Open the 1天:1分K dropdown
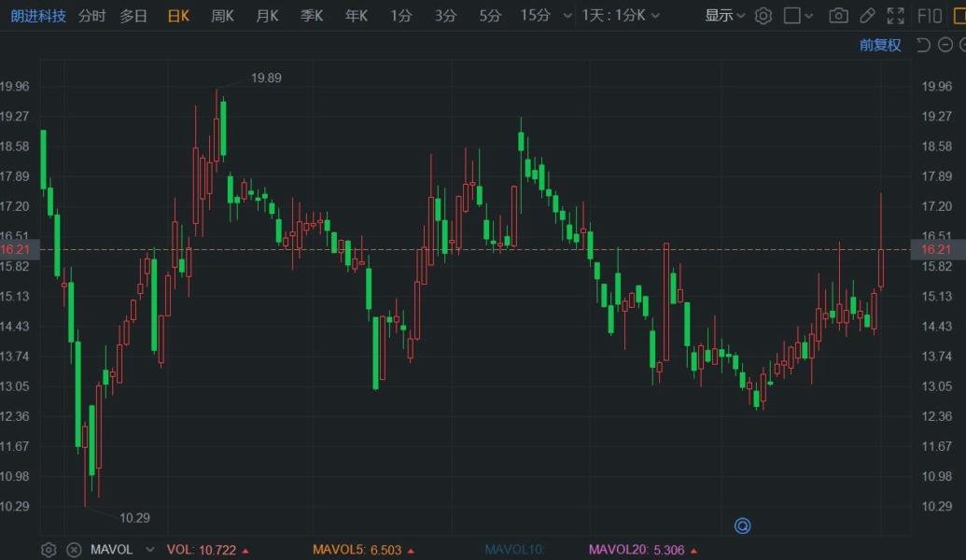The width and height of the screenshot is (966, 560). click(621, 16)
